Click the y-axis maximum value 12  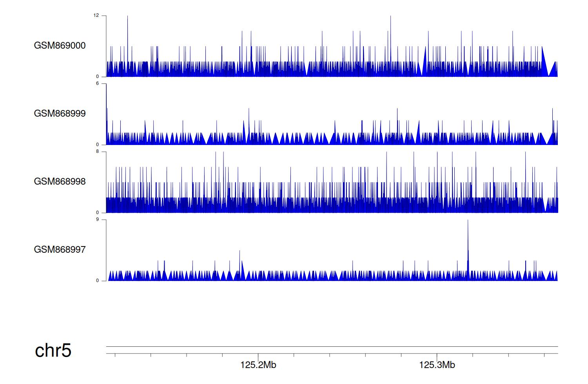pos(96,16)
